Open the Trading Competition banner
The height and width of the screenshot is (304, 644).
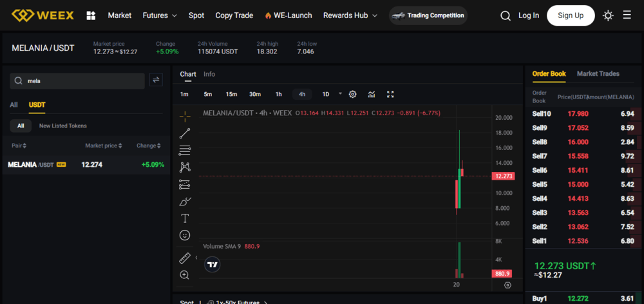pyautogui.click(x=428, y=15)
